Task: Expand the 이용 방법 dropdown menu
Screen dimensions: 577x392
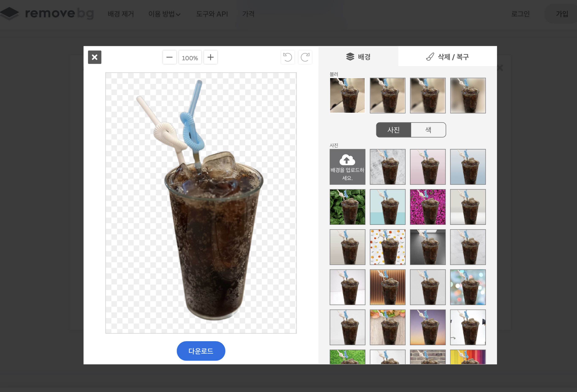Action: [164, 14]
